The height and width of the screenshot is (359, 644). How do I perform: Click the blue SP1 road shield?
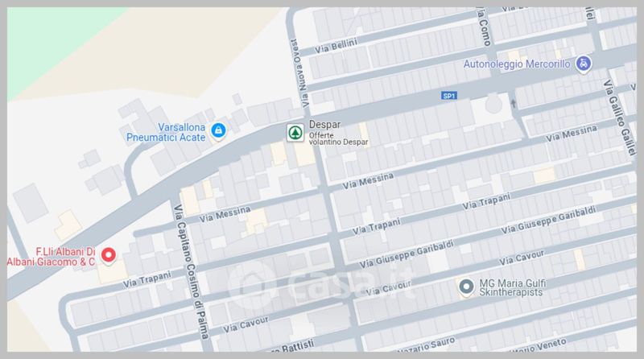[x=449, y=96]
